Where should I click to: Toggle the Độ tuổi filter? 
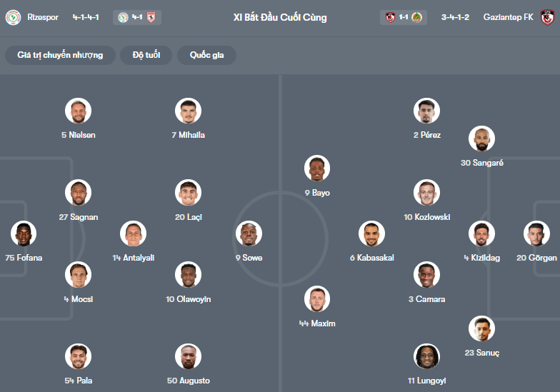coord(146,55)
